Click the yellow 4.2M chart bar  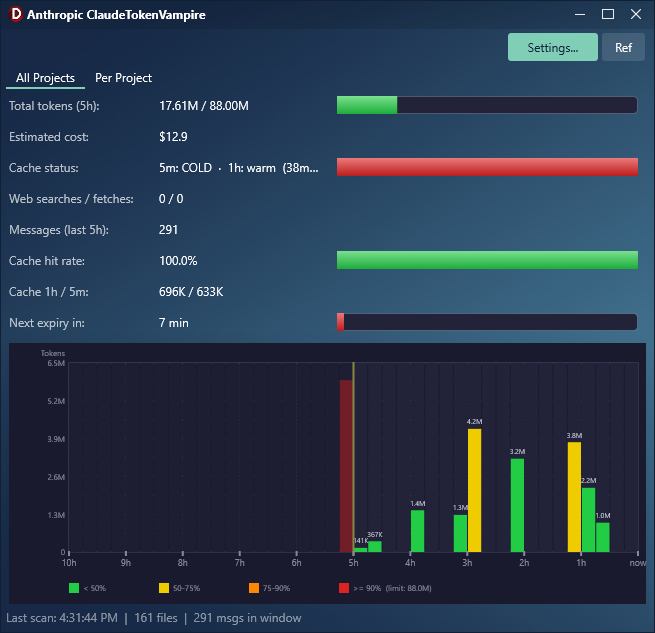coord(474,490)
